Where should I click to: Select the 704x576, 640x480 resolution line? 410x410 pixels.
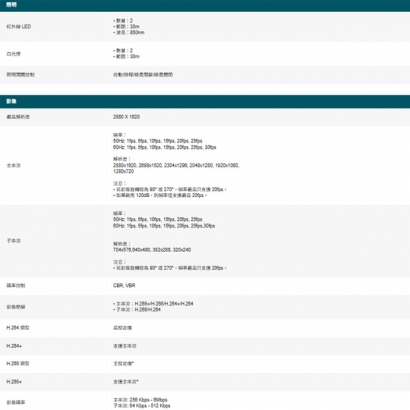point(152,250)
